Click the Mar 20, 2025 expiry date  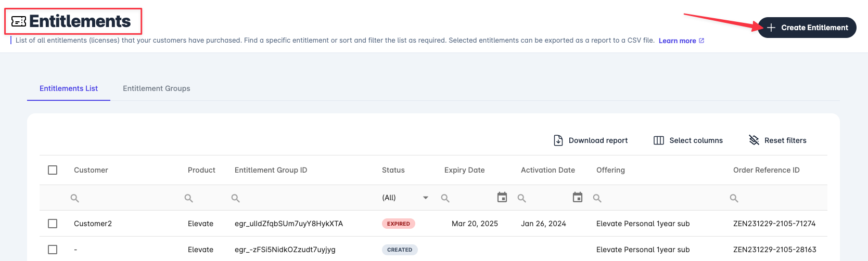click(x=475, y=224)
